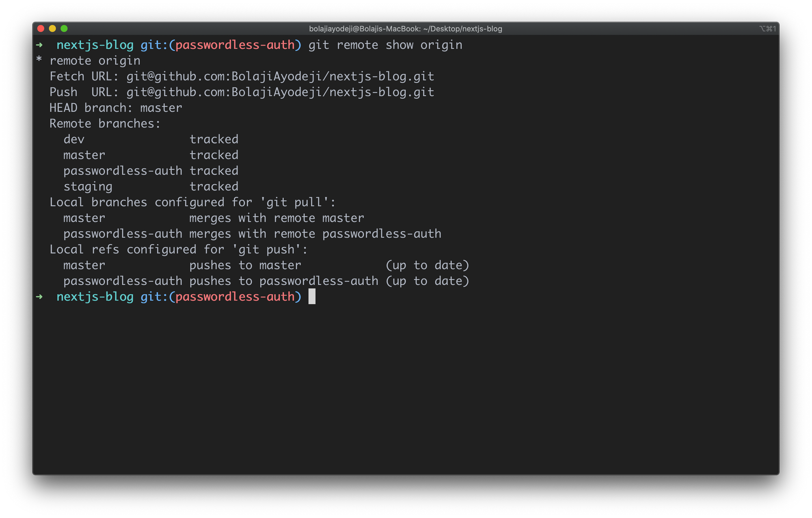Click the blue nextjs-blog prompt label

tap(95, 45)
